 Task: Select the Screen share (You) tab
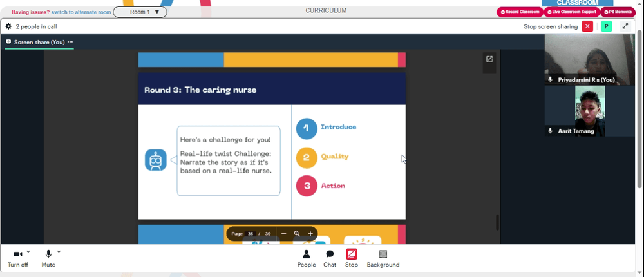[x=39, y=42]
